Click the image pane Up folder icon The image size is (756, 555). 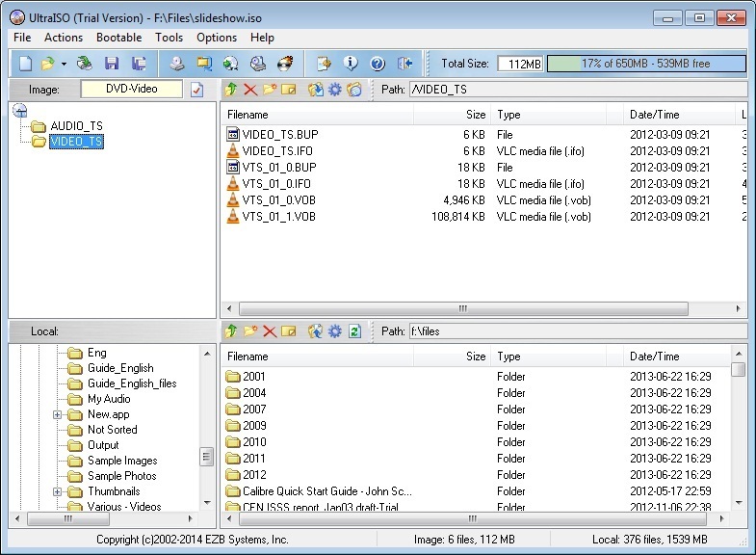tap(231, 90)
